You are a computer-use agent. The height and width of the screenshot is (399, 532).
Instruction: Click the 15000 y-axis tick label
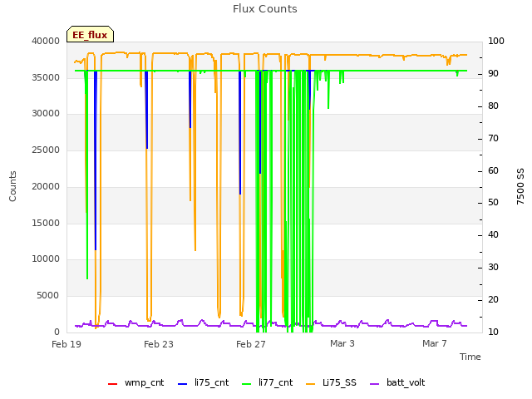click(46, 223)
